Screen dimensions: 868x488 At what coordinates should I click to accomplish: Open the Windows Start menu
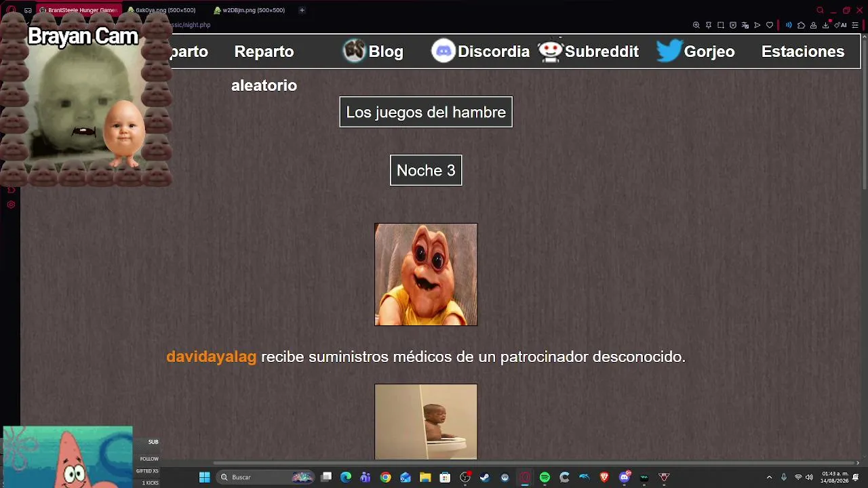(x=204, y=477)
